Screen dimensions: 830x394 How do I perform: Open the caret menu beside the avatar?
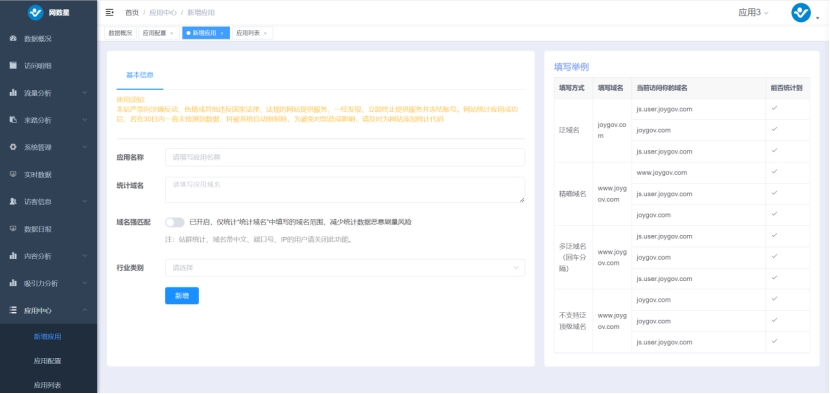(x=817, y=19)
